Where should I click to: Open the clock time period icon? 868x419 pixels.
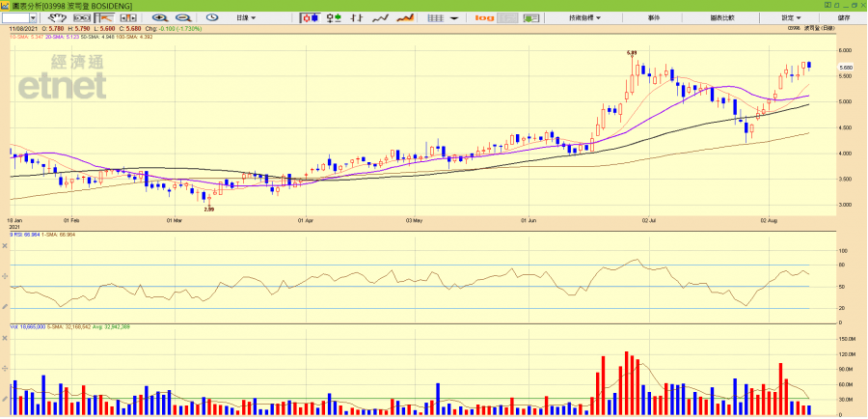pos(212,18)
